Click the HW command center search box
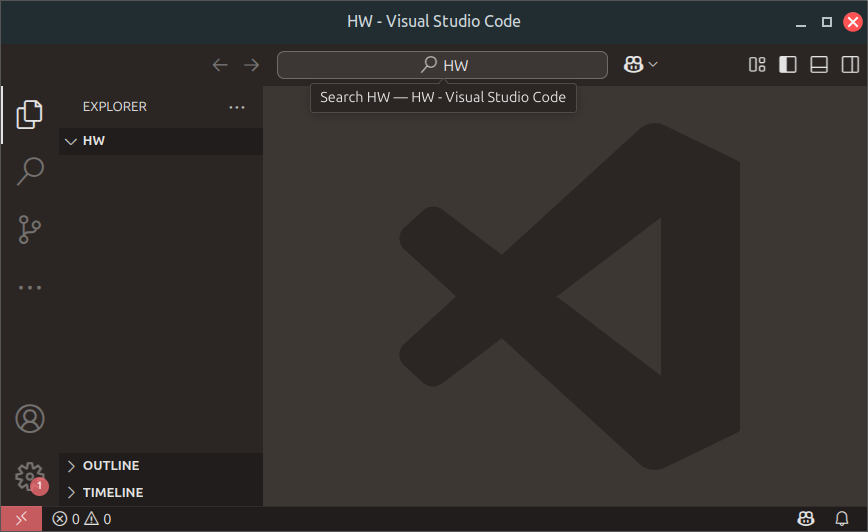Viewport: 868px width, 532px height. coord(442,65)
